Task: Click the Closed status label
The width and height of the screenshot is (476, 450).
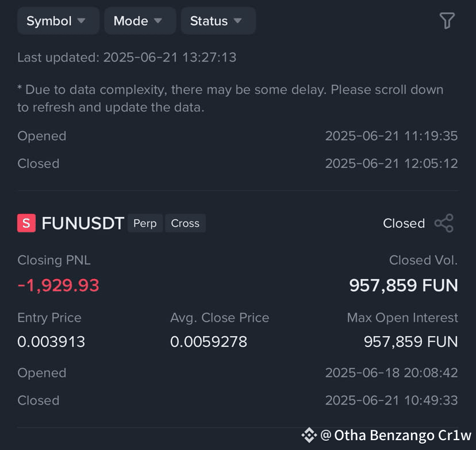Action: (404, 223)
